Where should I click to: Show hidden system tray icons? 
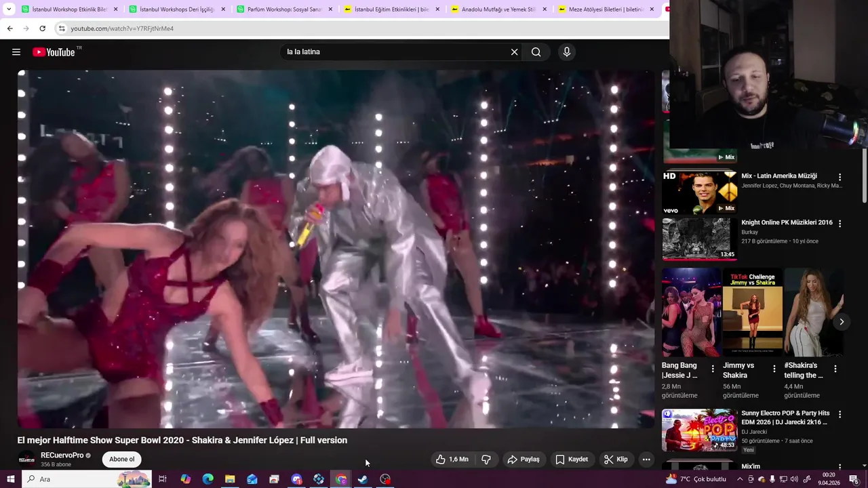(x=741, y=479)
